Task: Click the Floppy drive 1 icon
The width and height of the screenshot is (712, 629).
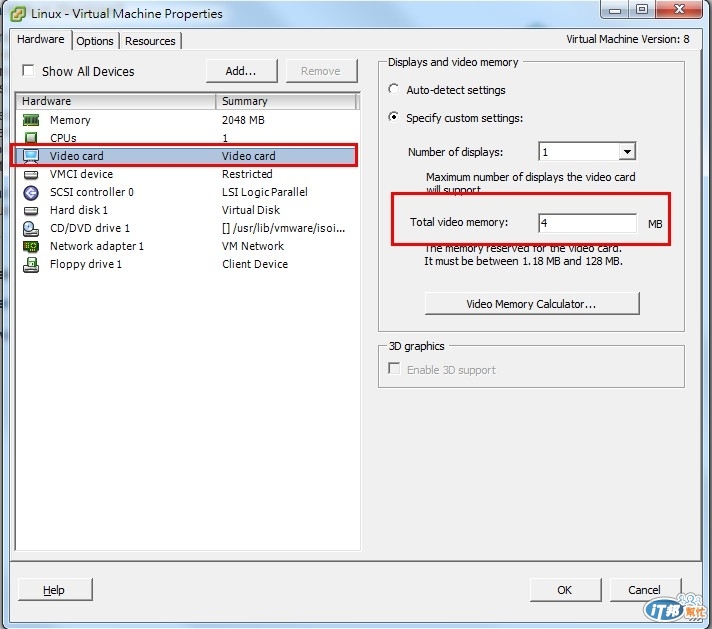Action: (31, 265)
